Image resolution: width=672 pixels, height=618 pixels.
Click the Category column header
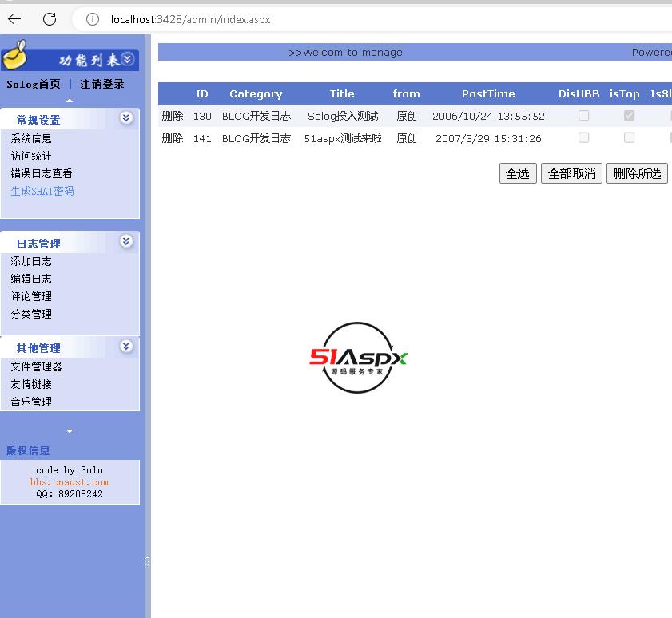(x=256, y=93)
